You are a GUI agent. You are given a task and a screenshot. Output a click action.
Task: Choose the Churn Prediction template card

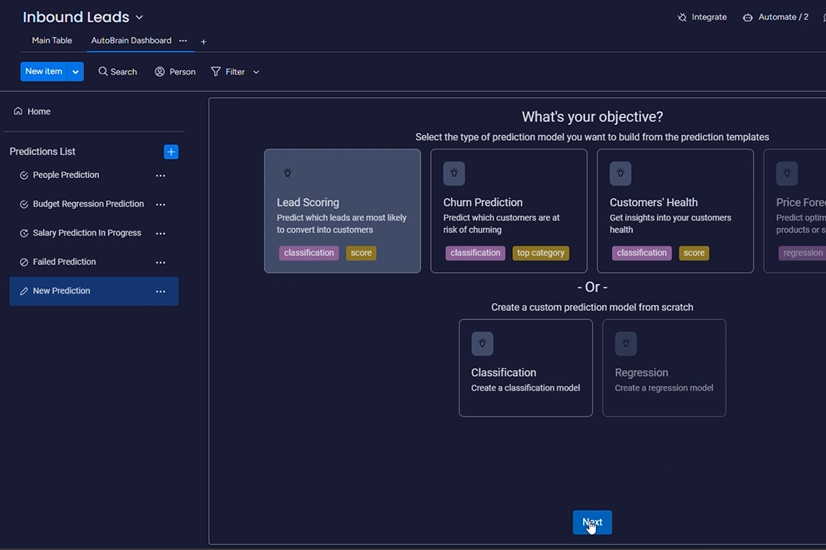pyautogui.click(x=508, y=211)
